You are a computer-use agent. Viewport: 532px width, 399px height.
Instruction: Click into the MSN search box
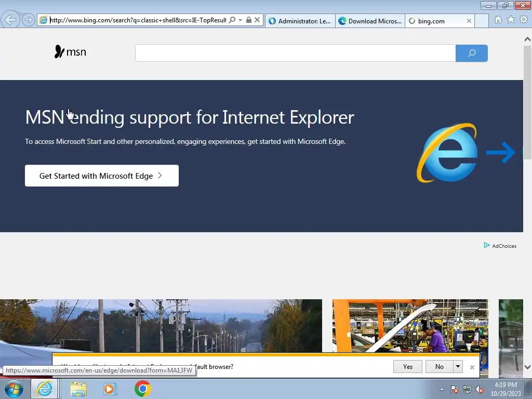pyautogui.click(x=295, y=53)
